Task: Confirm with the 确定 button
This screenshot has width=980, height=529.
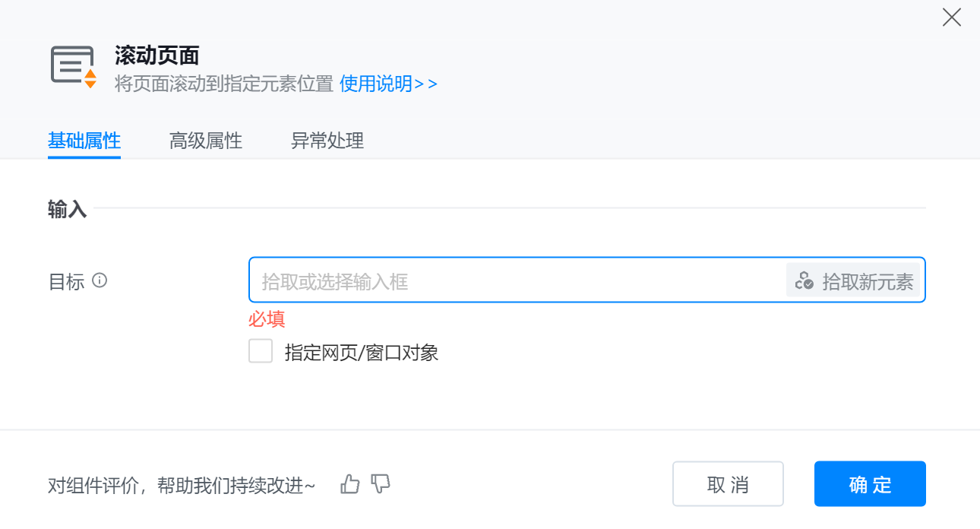Action: pyautogui.click(x=870, y=484)
